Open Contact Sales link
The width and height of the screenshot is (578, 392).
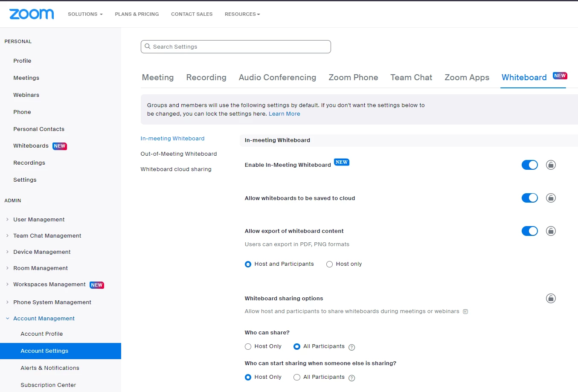(192, 14)
